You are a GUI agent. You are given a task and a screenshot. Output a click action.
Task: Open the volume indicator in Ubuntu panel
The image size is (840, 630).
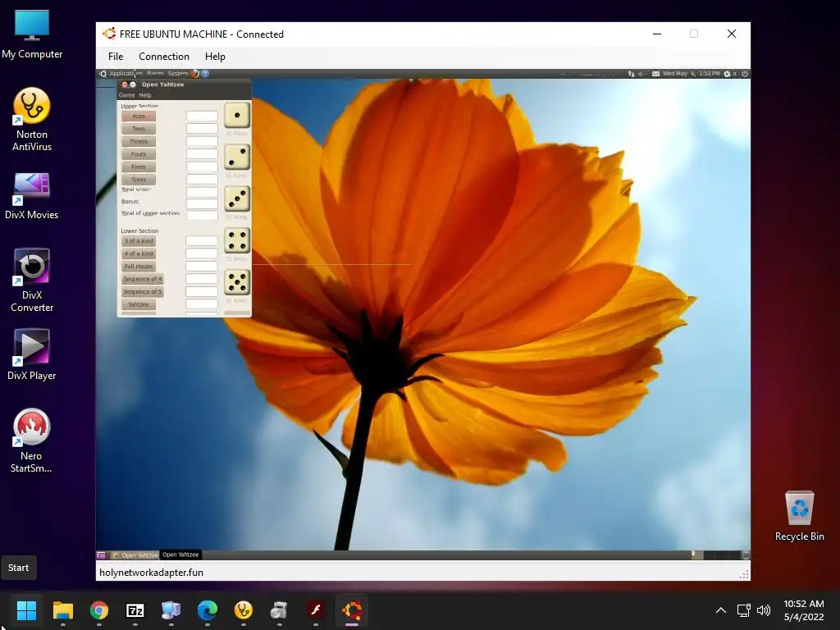click(642, 73)
